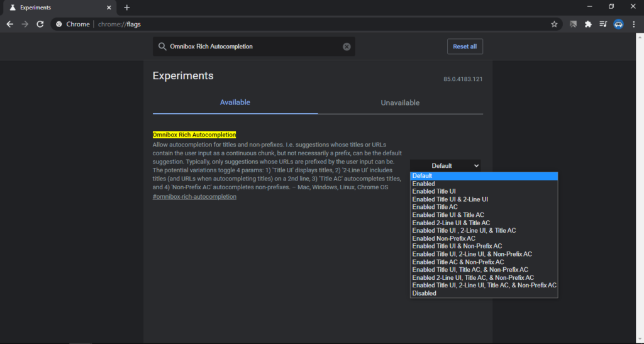Bookmark this page with the star icon
This screenshot has width=644, height=344.
tap(554, 24)
